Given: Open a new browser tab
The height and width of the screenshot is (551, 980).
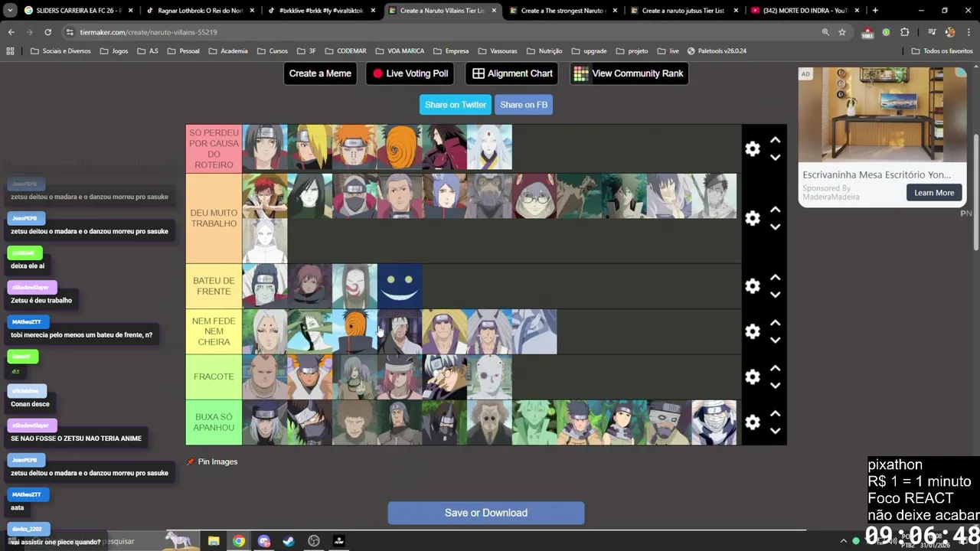Looking at the screenshot, I should [875, 11].
